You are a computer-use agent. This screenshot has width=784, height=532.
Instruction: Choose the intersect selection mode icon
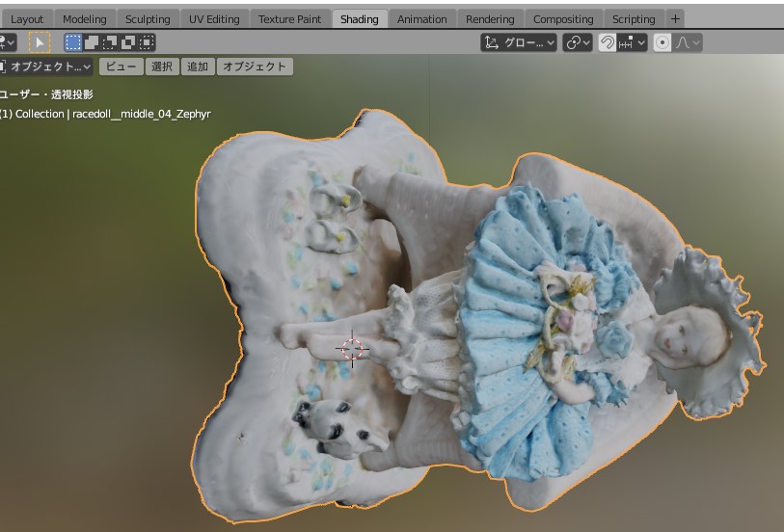click(147, 42)
